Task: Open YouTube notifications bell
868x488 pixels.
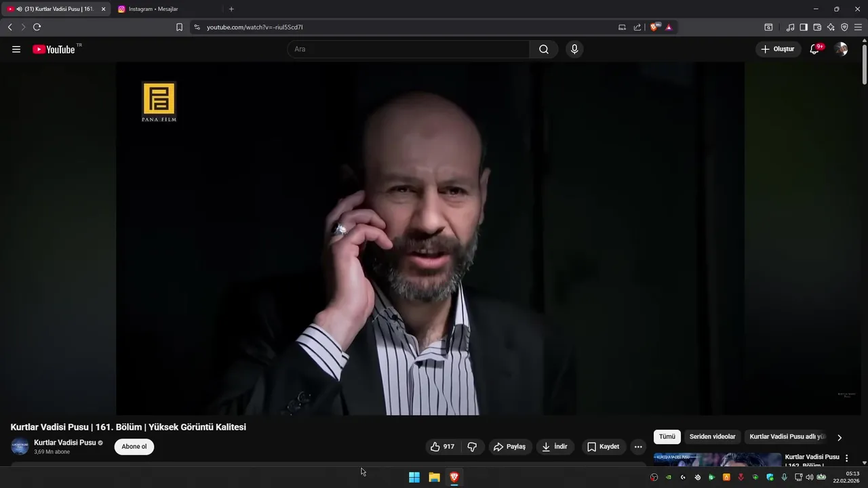Action: (814, 49)
